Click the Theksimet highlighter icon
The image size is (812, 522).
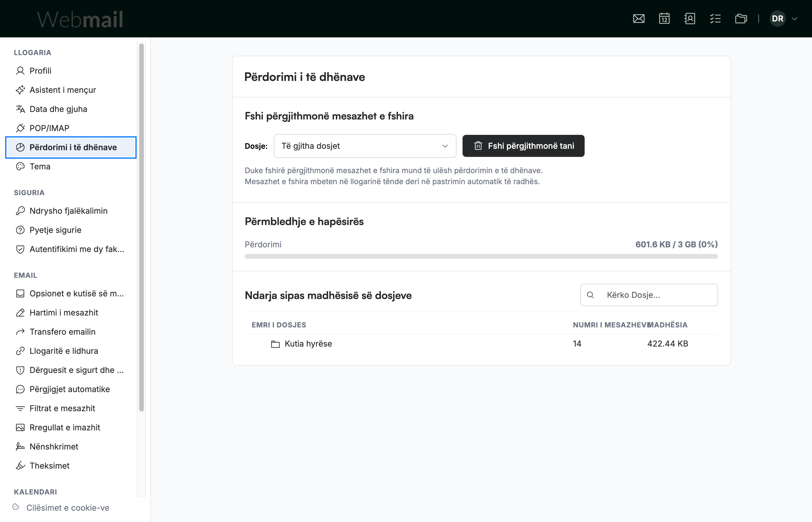pos(20,466)
